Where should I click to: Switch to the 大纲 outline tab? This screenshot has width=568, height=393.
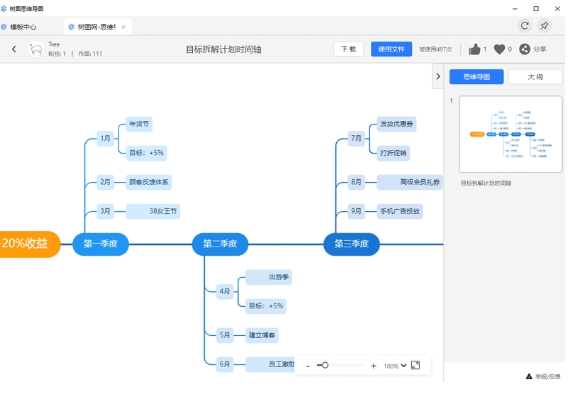[x=535, y=77]
